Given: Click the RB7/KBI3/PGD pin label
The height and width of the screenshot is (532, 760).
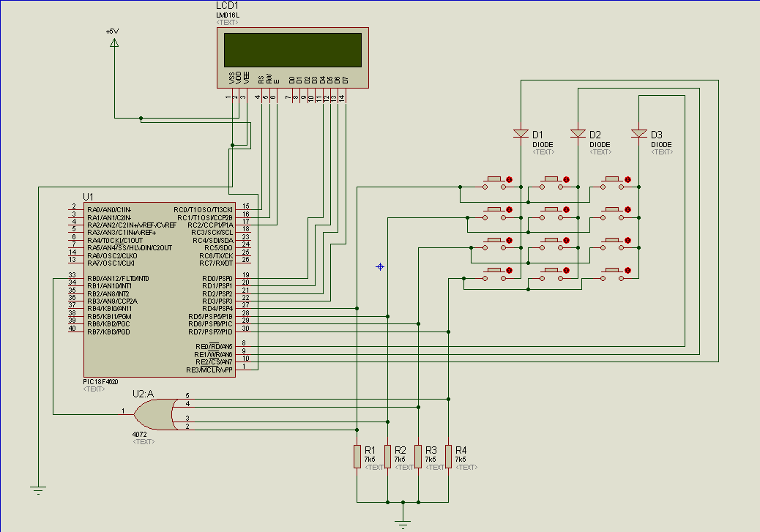Looking at the screenshot, I should pos(108,332).
